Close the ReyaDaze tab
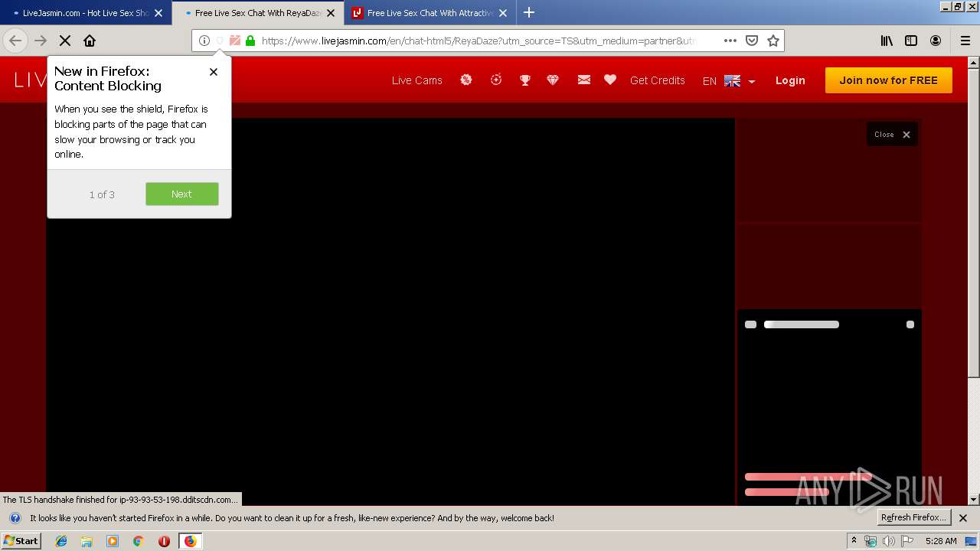The width and height of the screenshot is (980, 551). point(331,13)
